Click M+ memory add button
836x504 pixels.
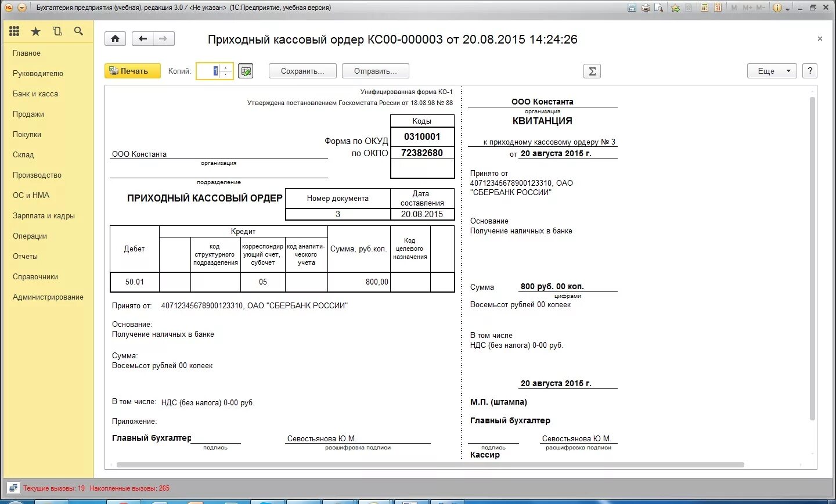748,8
